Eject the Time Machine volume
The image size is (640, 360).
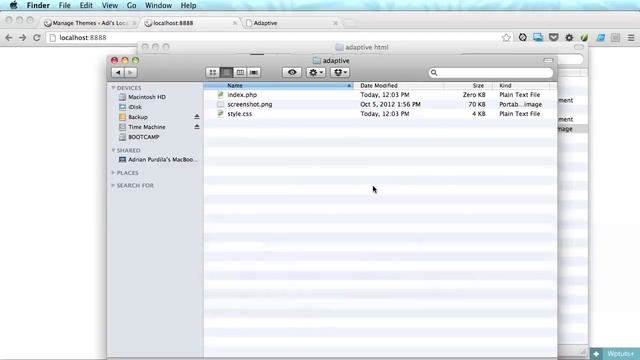coord(197,127)
